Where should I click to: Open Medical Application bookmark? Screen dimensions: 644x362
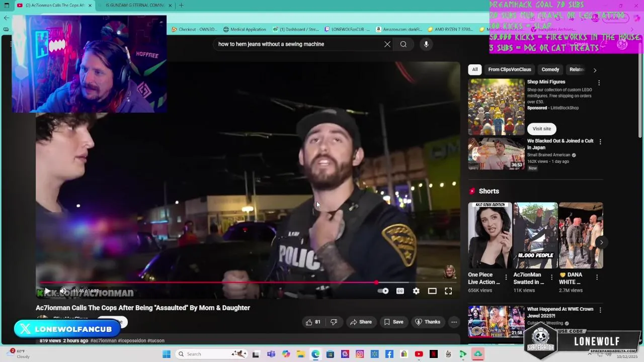coord(245,29)
